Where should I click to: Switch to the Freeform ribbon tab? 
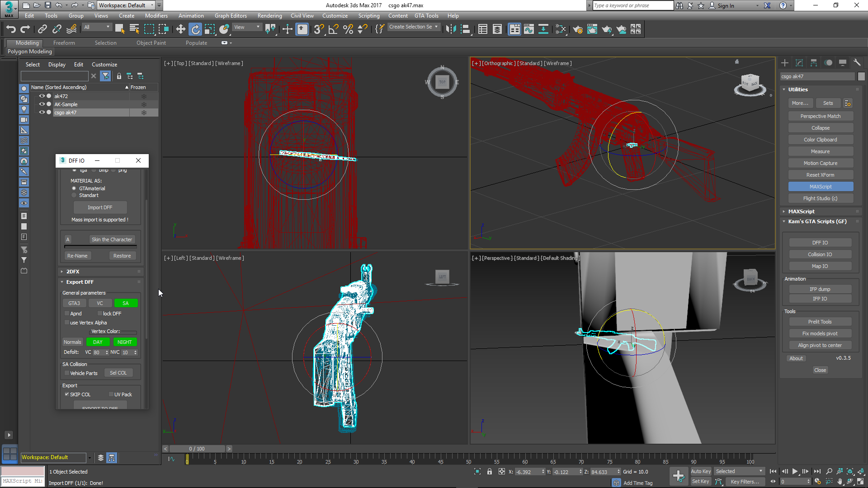pos(64,42)
